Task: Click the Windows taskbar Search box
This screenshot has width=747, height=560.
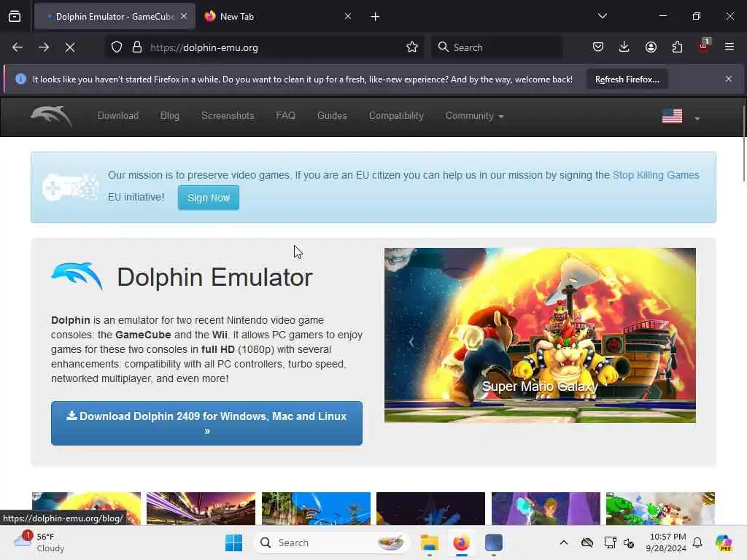Action: point(332,542)
